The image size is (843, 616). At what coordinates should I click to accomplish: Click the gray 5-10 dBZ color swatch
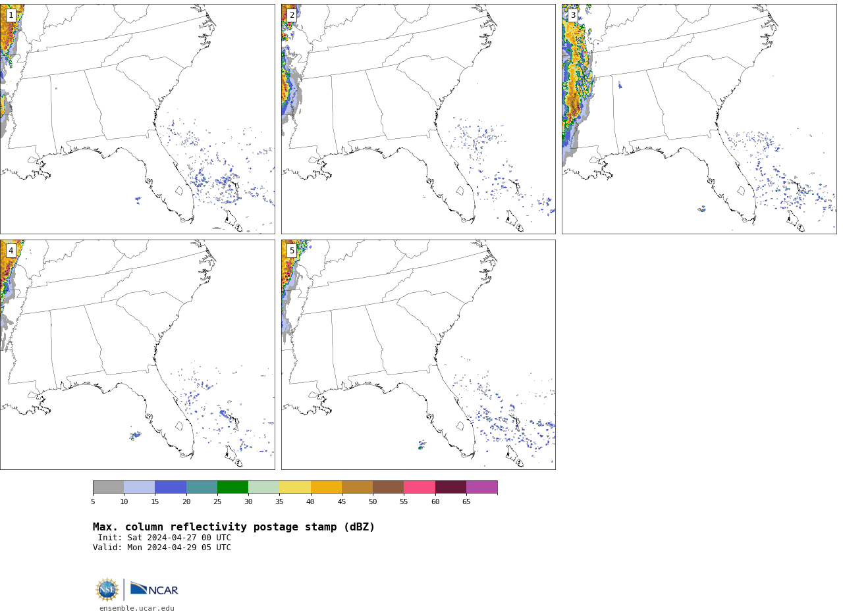click(x=108, y=487)
